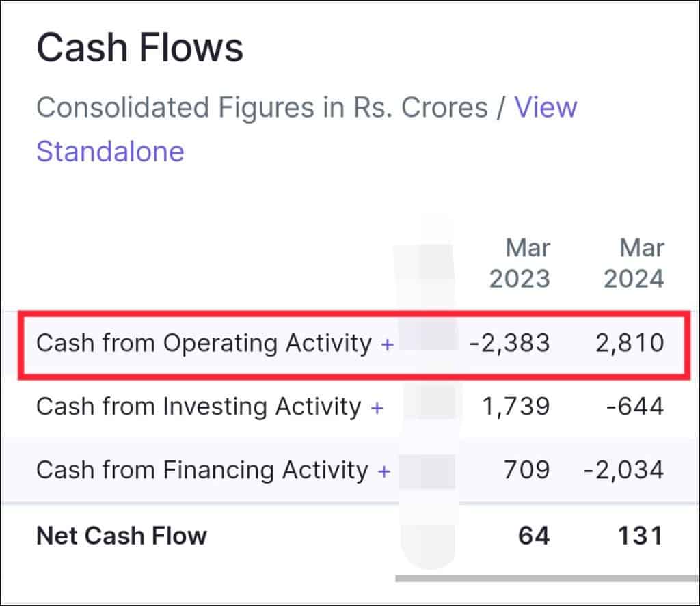The image size is (700, 606).
Task: Click the 709 financing cash value
Action: pos(526,470)
